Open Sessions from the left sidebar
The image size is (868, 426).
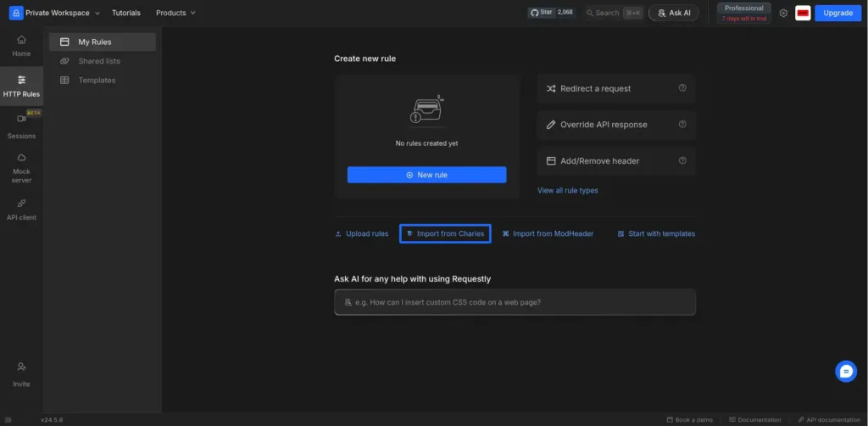[x=21, y=126]
